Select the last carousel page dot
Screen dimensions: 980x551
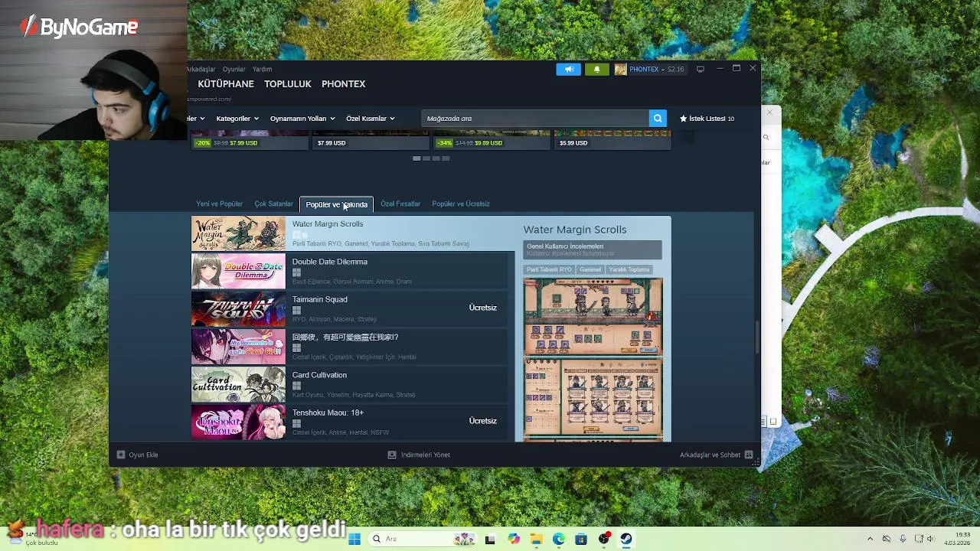pos(446,158)
